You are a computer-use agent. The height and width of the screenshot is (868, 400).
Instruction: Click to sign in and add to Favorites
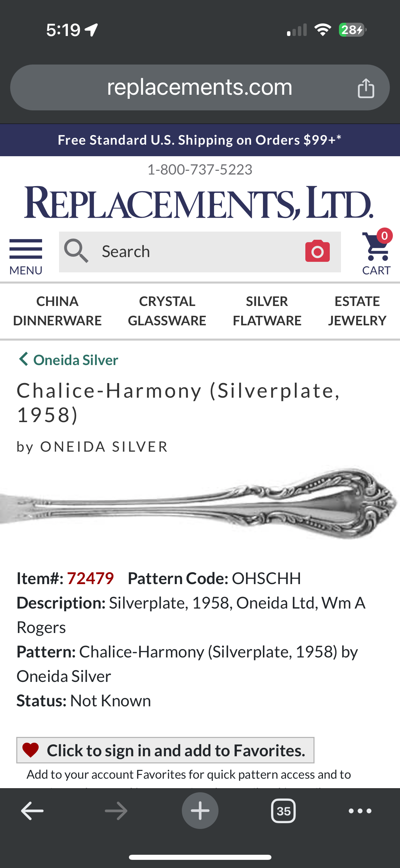point(176,750)
